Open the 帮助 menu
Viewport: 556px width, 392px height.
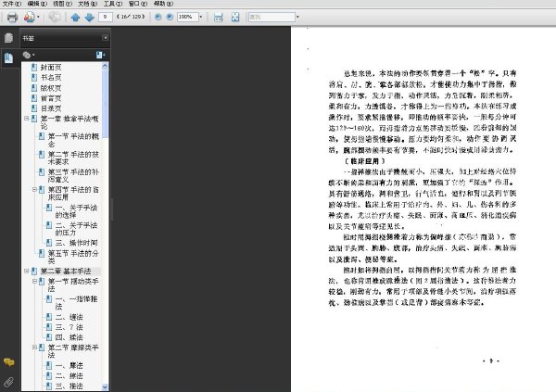163,4
